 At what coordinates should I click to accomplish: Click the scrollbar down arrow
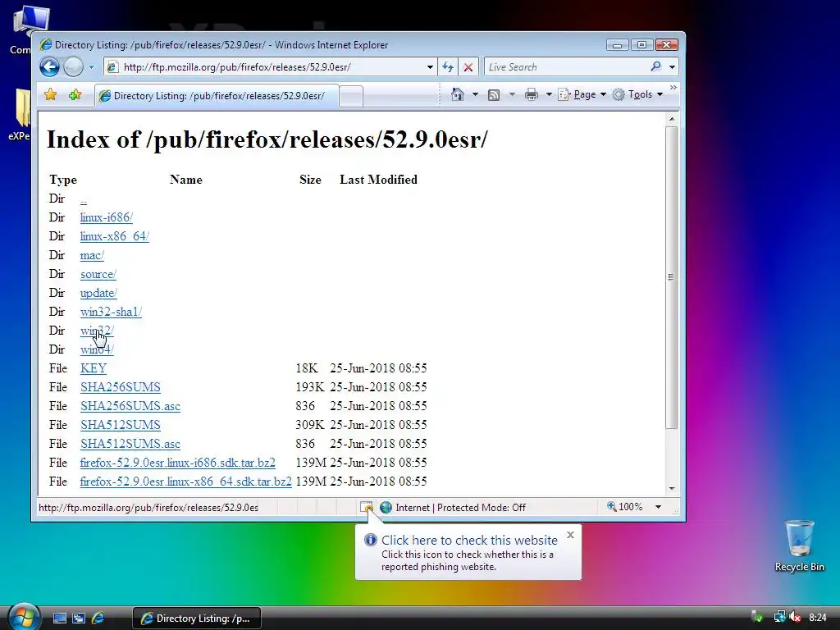point(672,489)
